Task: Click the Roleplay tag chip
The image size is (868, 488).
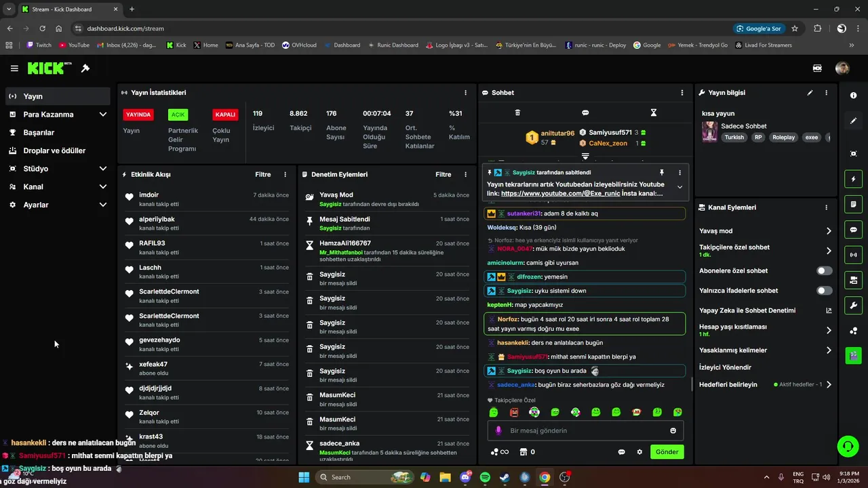Action: point(783,137)
